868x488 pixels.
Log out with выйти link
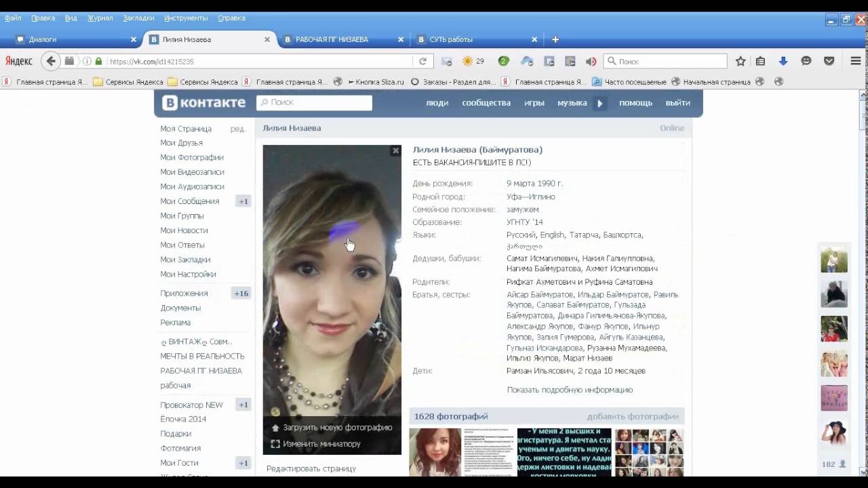click(677, 103)
